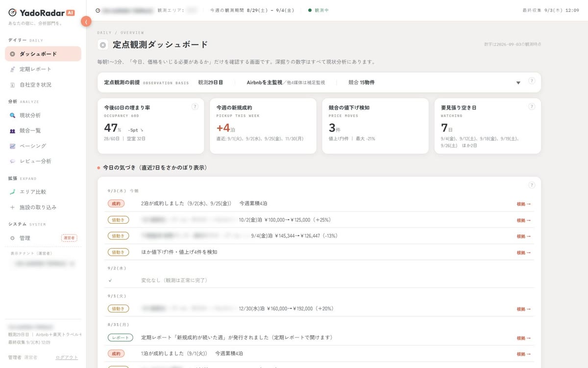
Task: Click the ペーシング chart icon
Action: coord(13,146)
